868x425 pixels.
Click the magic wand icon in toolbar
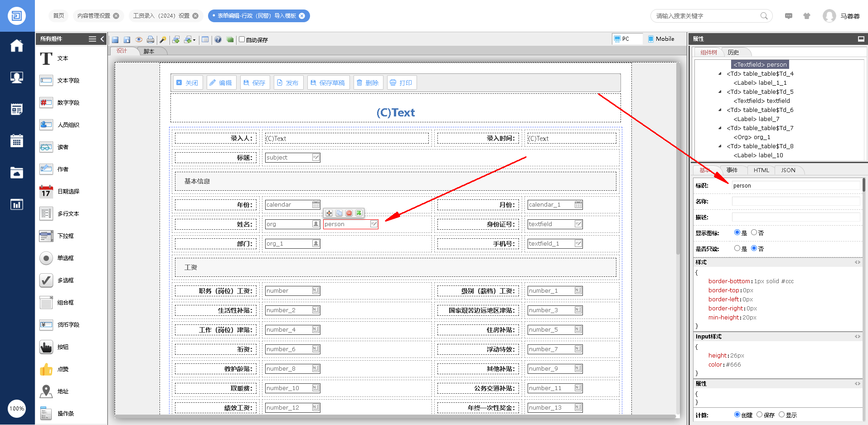(x=163, y=40)
